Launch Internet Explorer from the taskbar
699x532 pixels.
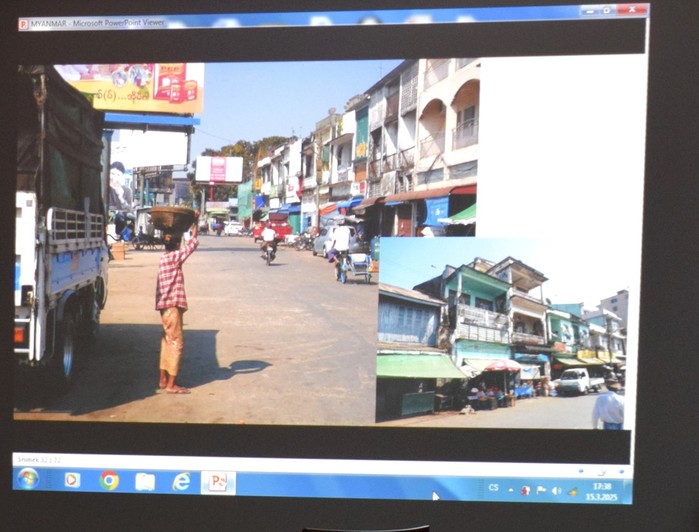(x=181, y=482)
